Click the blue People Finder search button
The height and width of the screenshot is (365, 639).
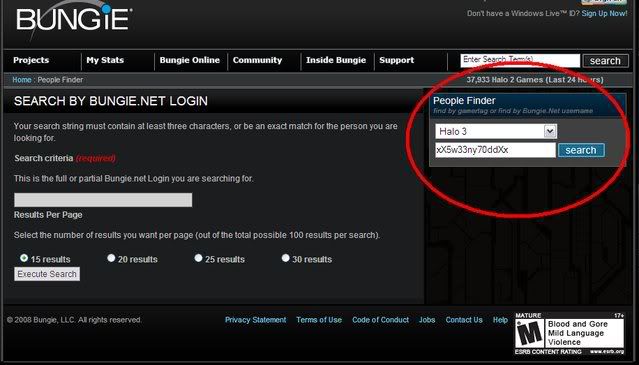pos(581,150)
